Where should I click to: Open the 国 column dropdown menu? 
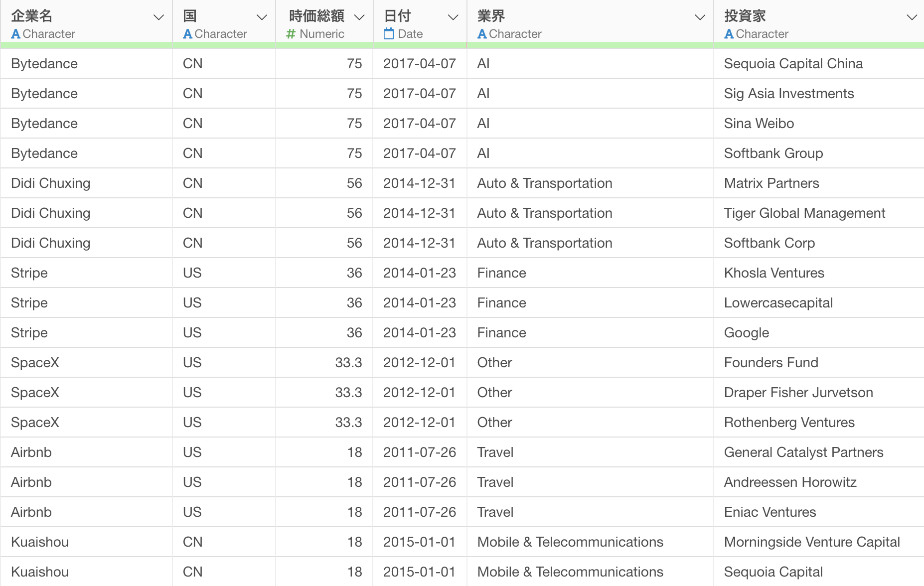[262, 17]
